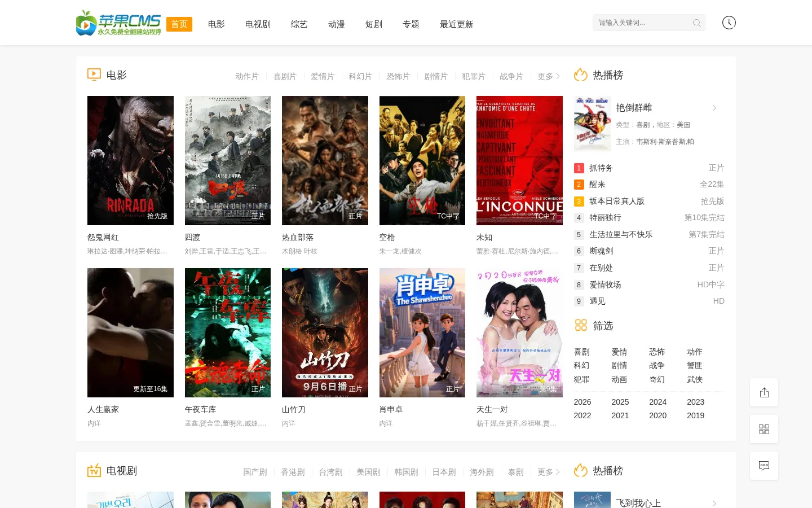This screenshot has height=508, width=812.
Task: Click the 苹果CMS logo
Action: 118,23
